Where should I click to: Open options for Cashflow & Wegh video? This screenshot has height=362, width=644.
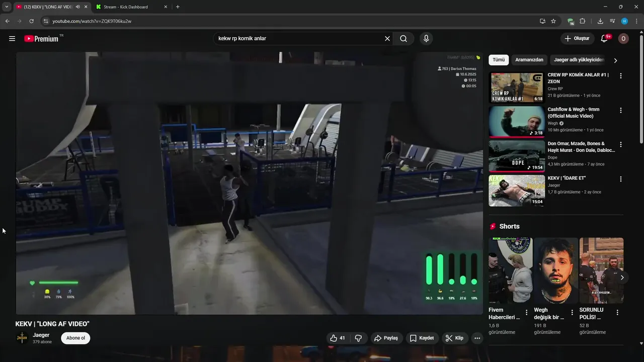point(621,110)
